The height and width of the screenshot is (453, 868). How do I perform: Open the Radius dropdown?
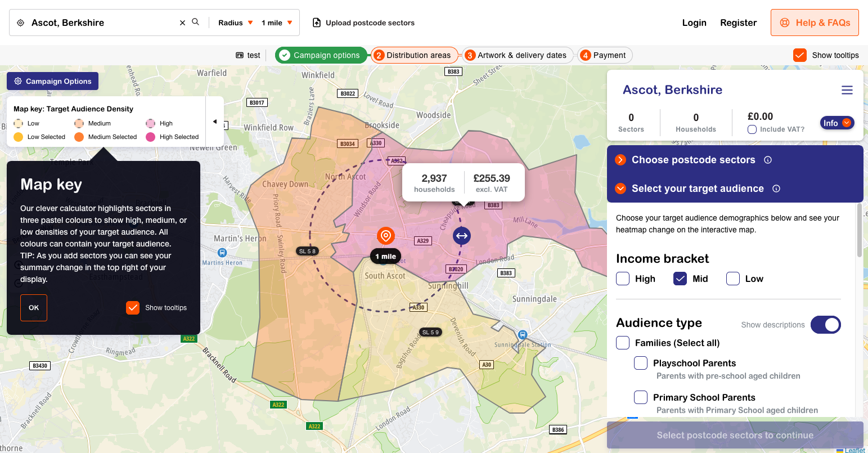pos(236,23)
